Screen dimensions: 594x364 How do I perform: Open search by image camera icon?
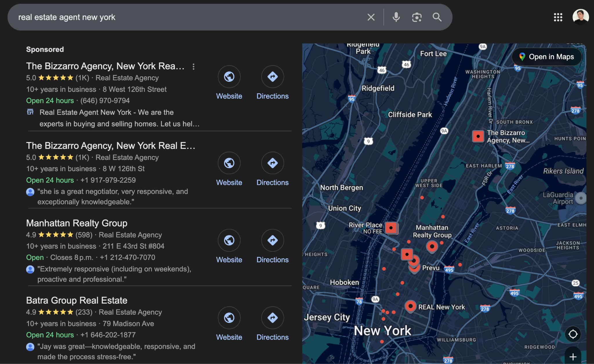pos(417,17)
